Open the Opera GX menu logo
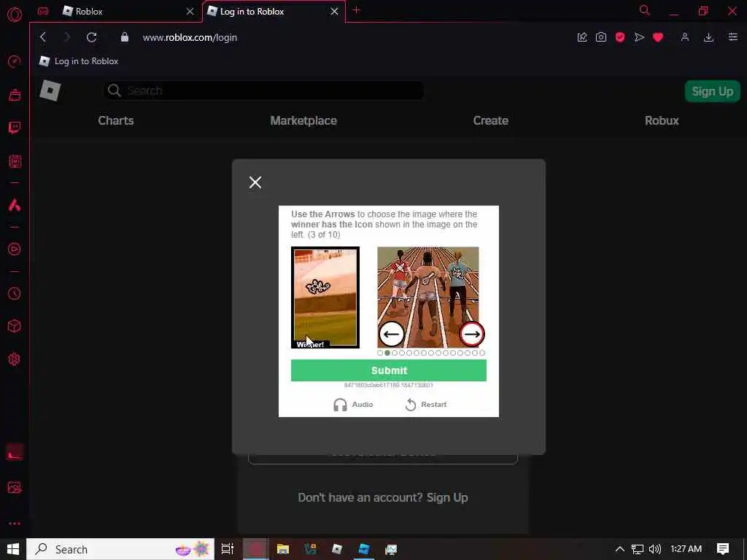 [15, 15]
